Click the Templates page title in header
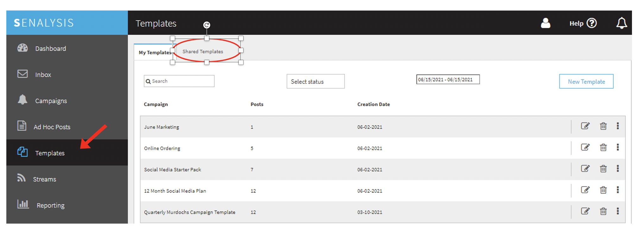The width and height of the screenshot is (644, 235). (156, 23)
